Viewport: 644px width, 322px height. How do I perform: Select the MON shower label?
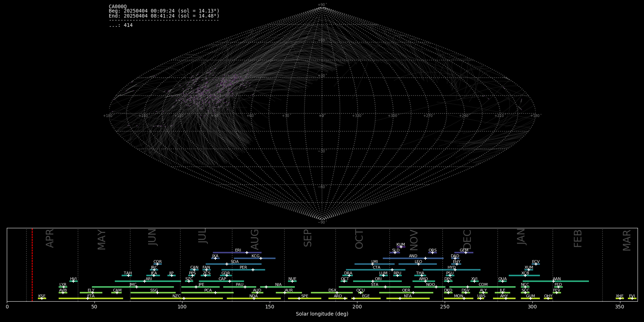[x=458, y=296]
